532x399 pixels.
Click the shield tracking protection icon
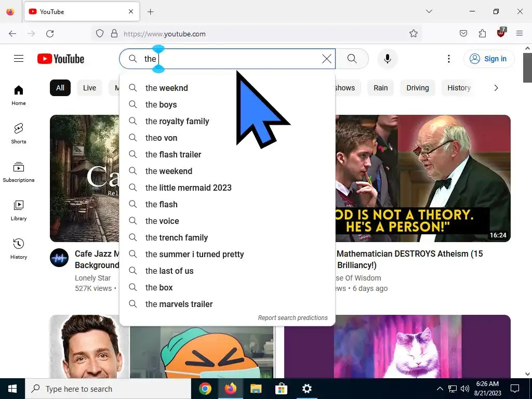[99, 34]
